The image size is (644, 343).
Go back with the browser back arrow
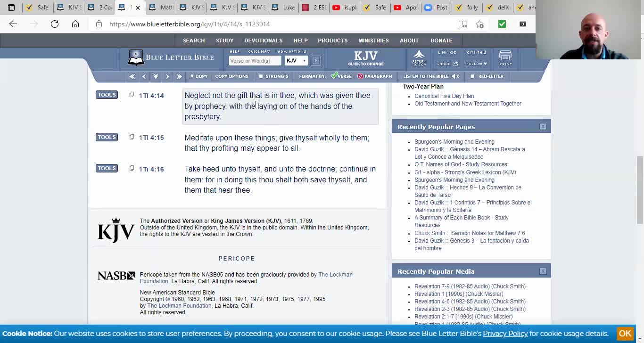tap(13, 24)
